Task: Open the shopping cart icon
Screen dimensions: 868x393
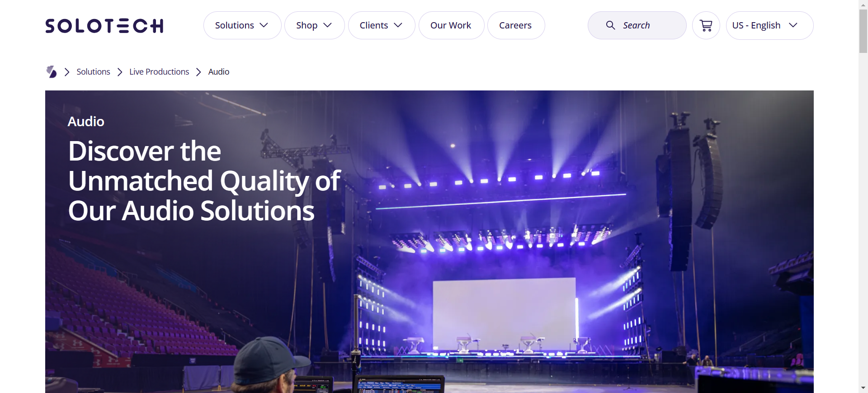Action: 706,25
